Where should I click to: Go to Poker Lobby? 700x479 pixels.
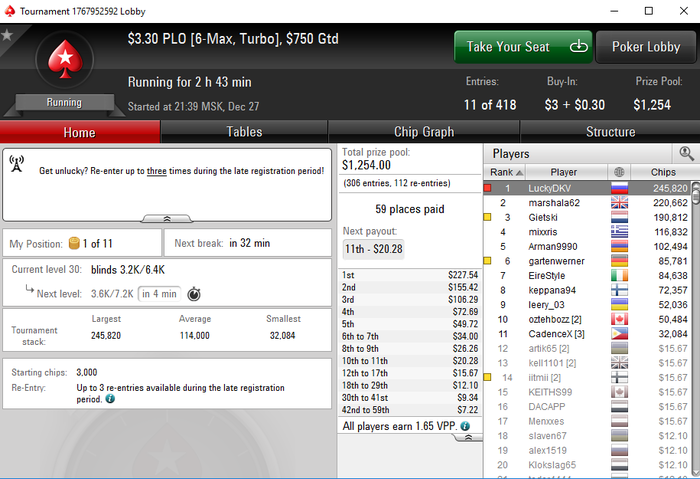tap(646, 47)
